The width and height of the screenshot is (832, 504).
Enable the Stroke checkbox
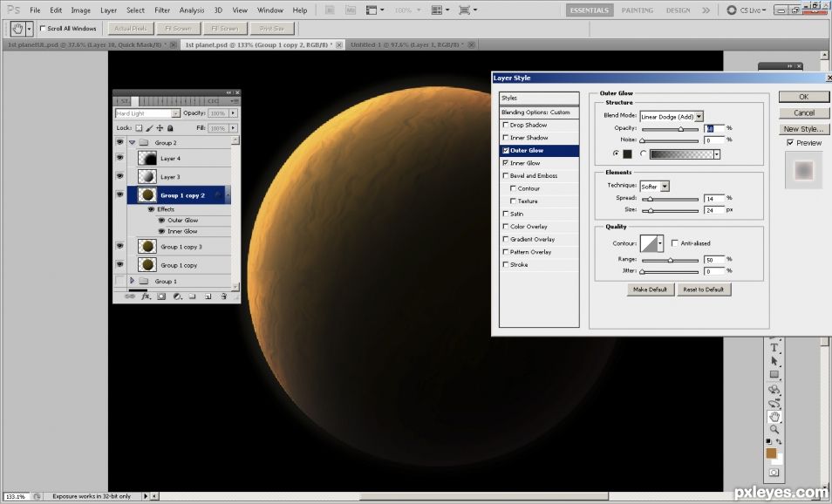pyautogui.click(x=506, y=264)
